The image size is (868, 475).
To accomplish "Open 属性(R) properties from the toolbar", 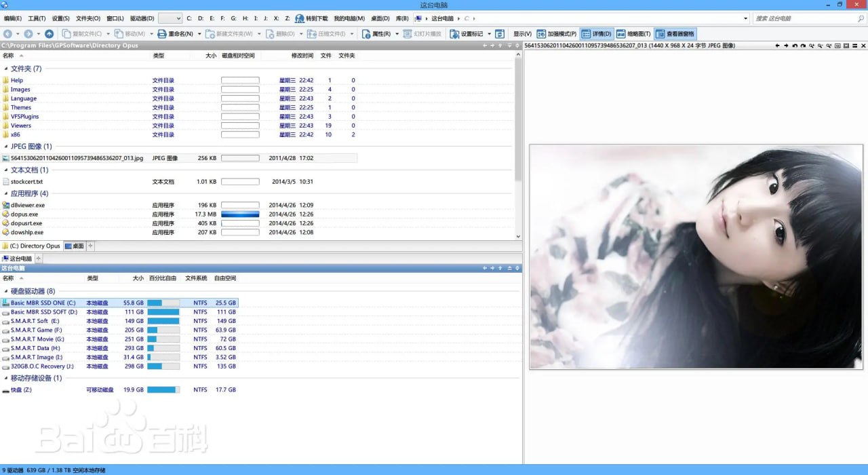I will pyautogui.click(x=366, y=34).
